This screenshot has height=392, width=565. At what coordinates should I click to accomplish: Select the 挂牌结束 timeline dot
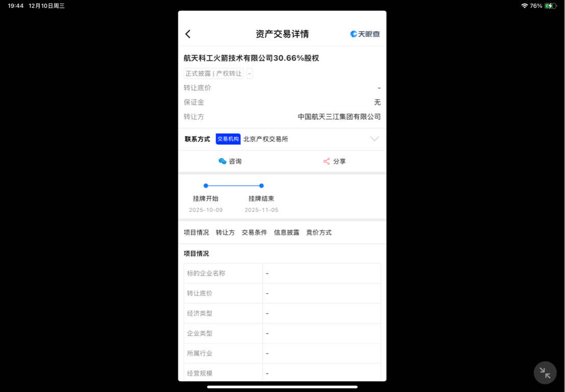(261, 186)
